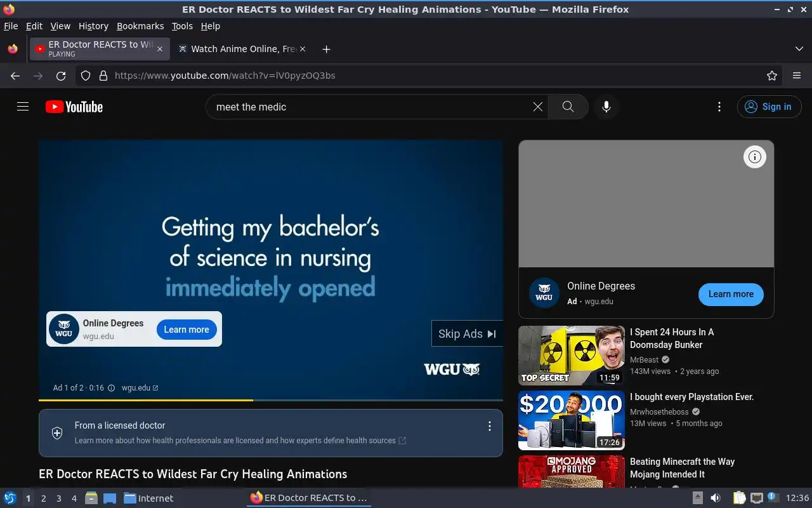Open the Beating Minecraft video thumbnail
This screenshot has width=812, height=508.
[572, 471]
